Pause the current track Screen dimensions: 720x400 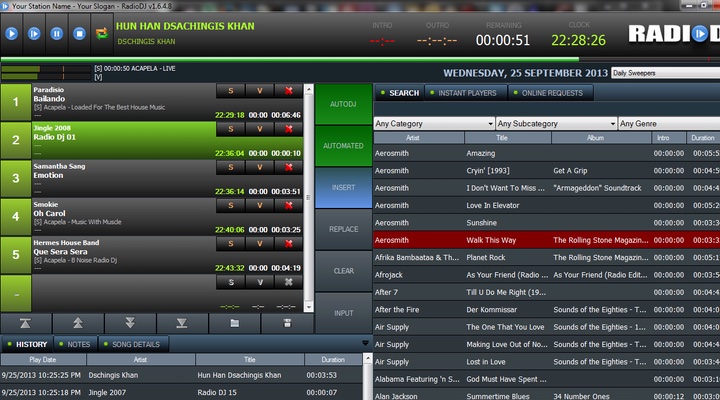tap(56, 34)
